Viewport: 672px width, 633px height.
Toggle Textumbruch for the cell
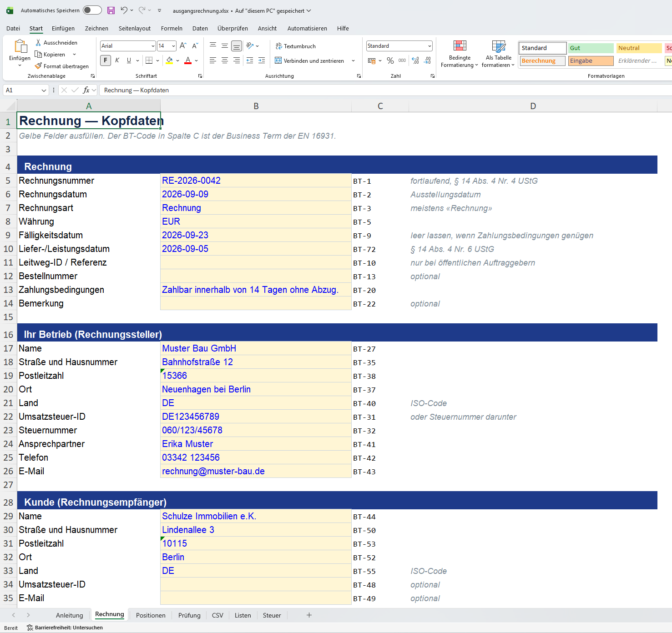click(x=296, y=46)
